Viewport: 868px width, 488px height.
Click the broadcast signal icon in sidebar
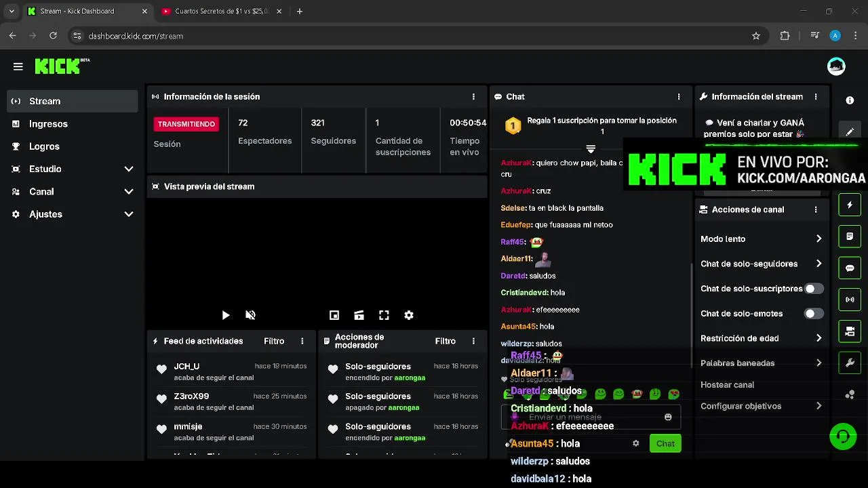850,300
